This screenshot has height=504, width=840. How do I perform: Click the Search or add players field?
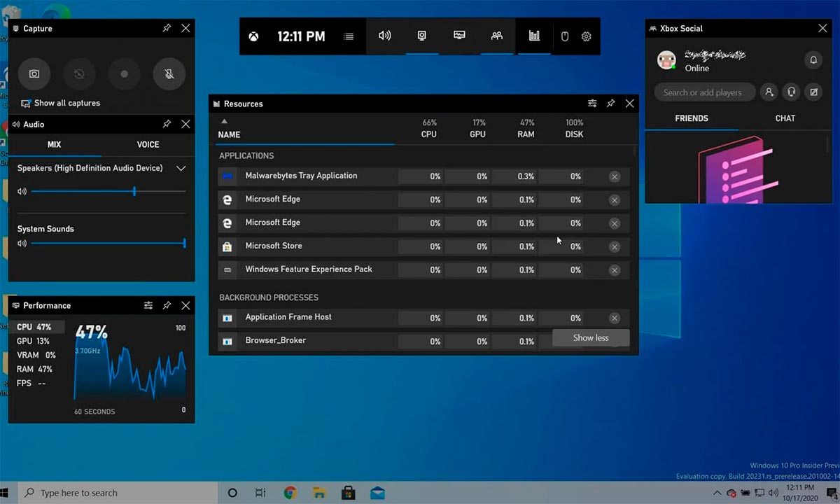click(704, 92)
